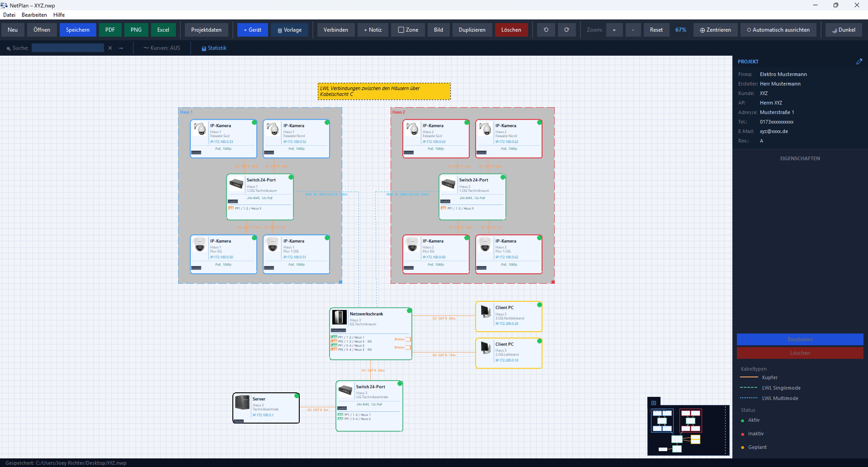This screenshot has width=868, height=467.
Task: Click the pencil edit icon beside PROJEKT
Action: coord(859,61)
